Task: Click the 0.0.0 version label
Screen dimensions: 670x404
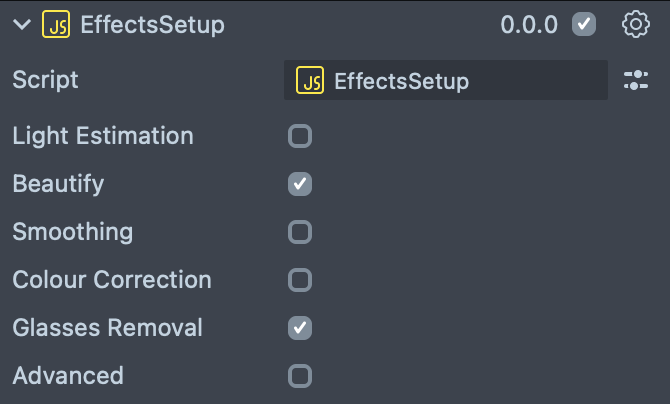Action: click(x=529, y=25)
